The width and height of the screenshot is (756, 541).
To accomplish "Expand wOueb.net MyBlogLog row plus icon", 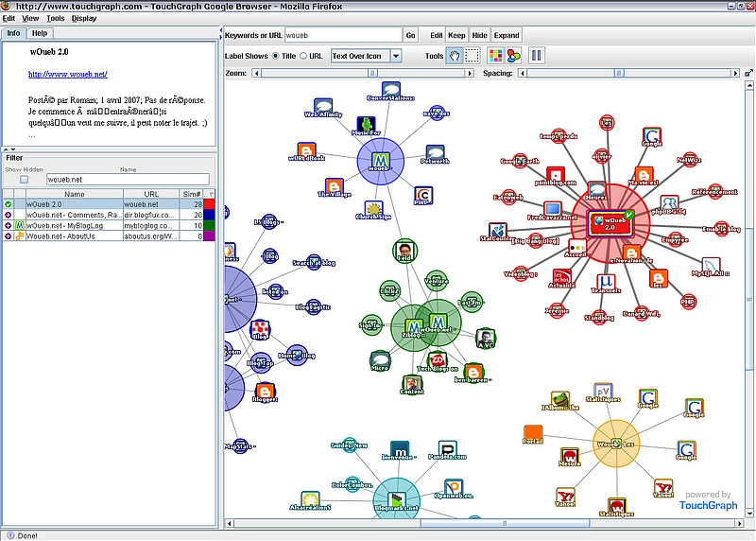I will tap(9, 226).
